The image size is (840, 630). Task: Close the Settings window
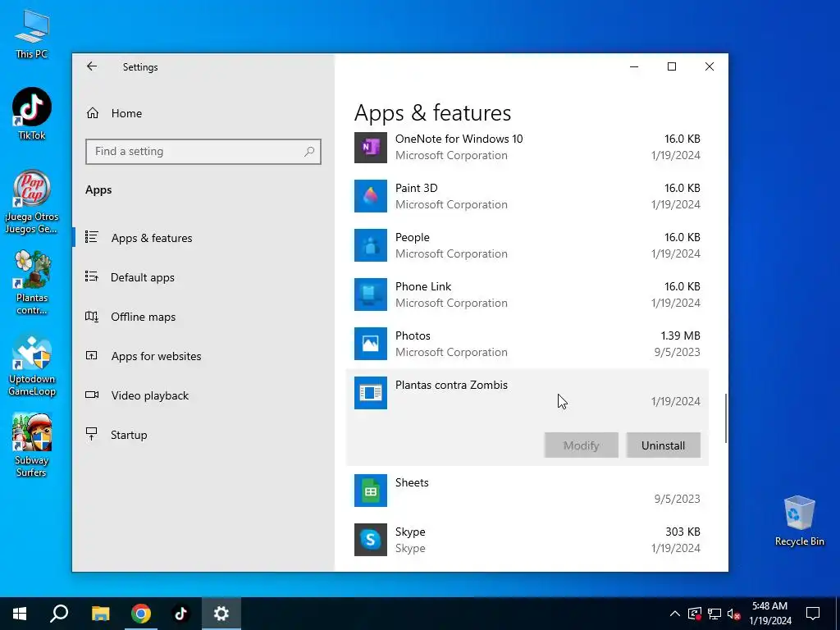tap(710, 66)
